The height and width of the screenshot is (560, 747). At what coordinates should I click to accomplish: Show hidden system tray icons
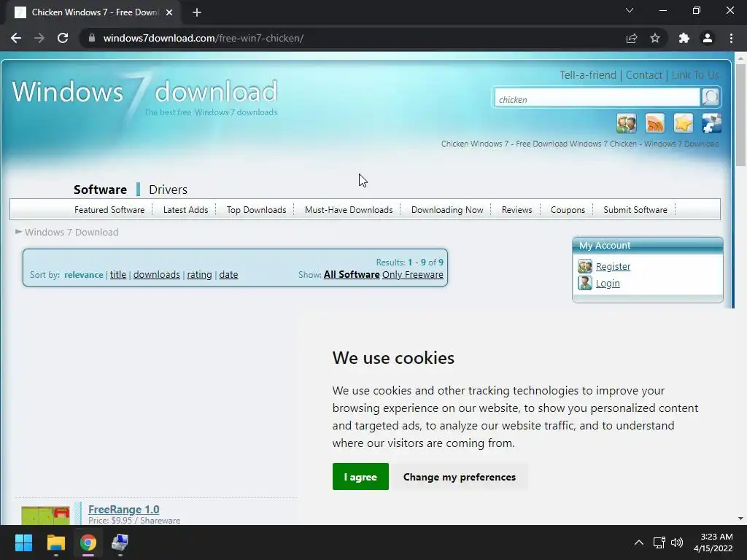point(639,542)
